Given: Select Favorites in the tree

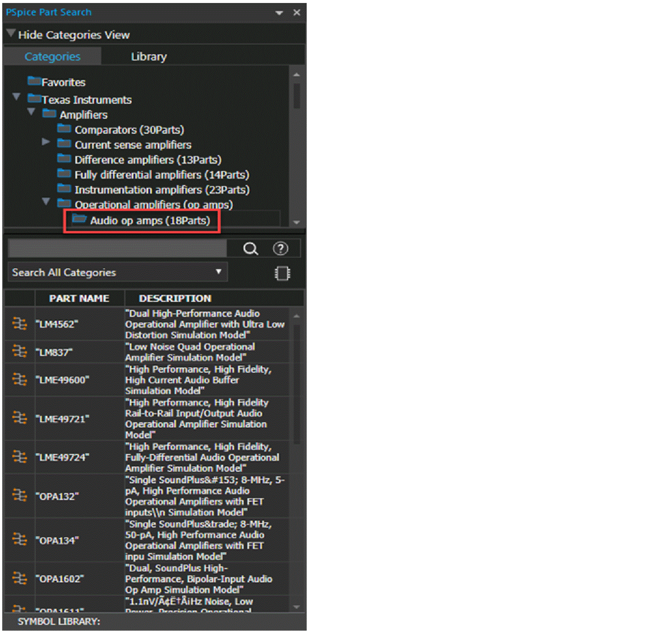Looking at the screenshot, I should tap(63, 82).
